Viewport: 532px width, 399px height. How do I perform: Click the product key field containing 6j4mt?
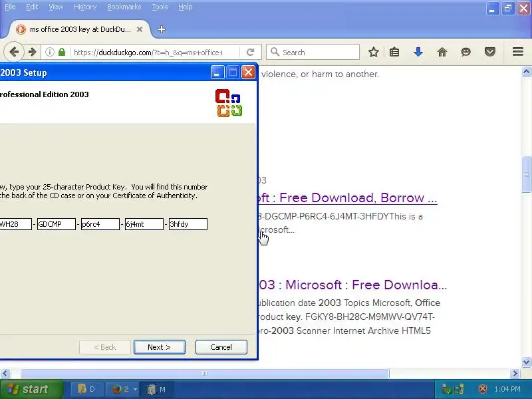click(x=144, y=224)
